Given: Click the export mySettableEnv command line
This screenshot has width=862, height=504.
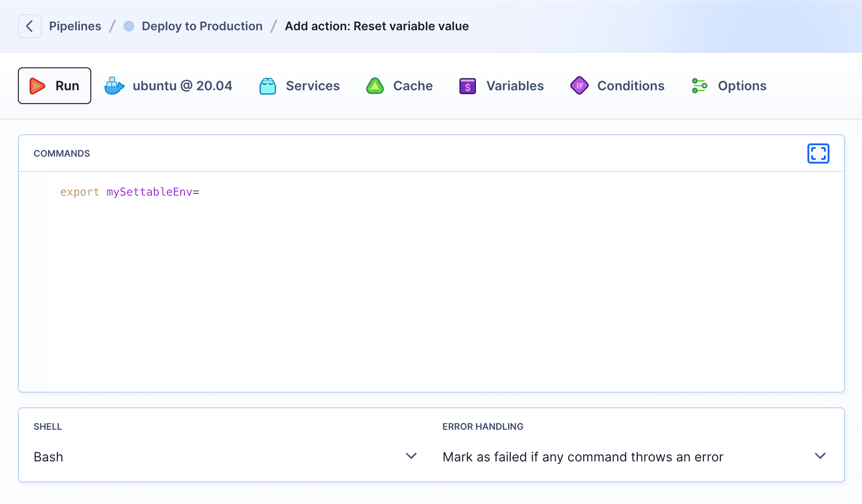Looking at the screenshot, I should (x=129, y=192).
